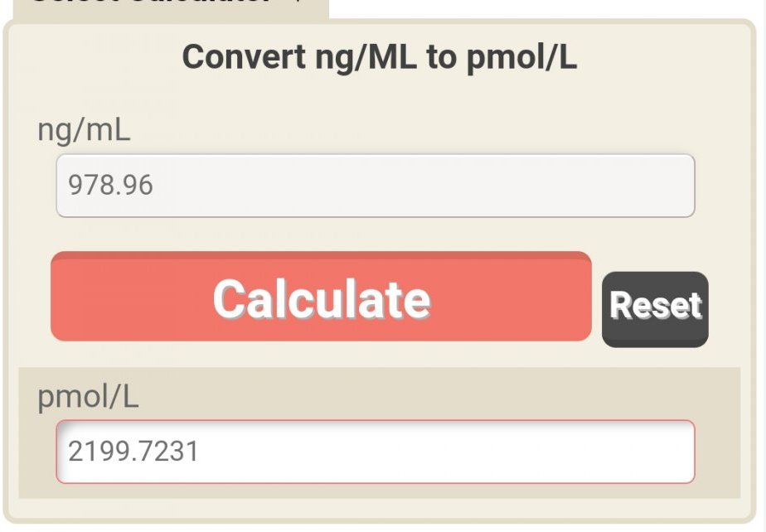766x532 pixels.
Task: Click the pmol/L result field
Action: point(375,452)
